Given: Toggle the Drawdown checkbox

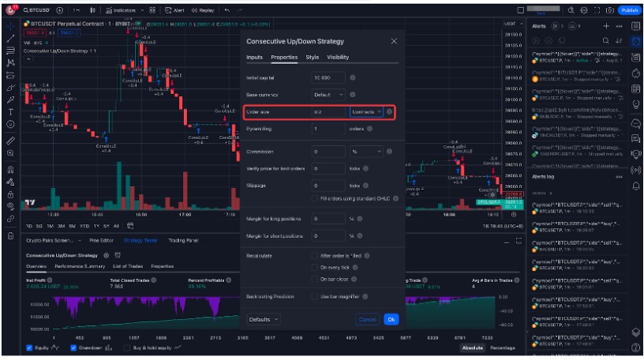Looking at the screenshot, I should (x=73, y=348).
